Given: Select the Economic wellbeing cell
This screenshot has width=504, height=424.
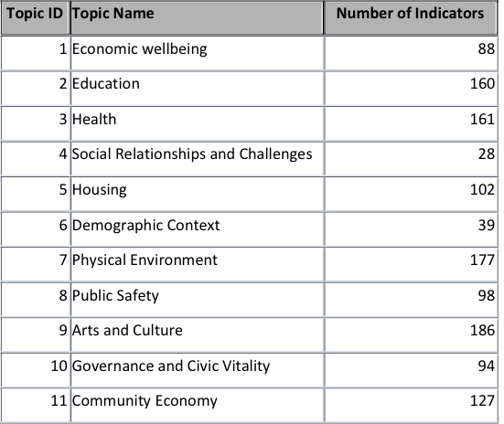Looking at the screenshot, I should 197,53.
